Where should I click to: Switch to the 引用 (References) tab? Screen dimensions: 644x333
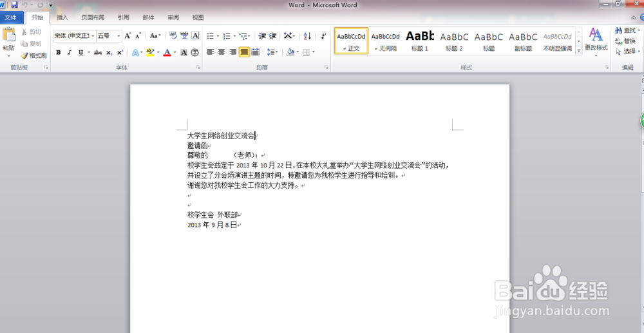[123, 17]
